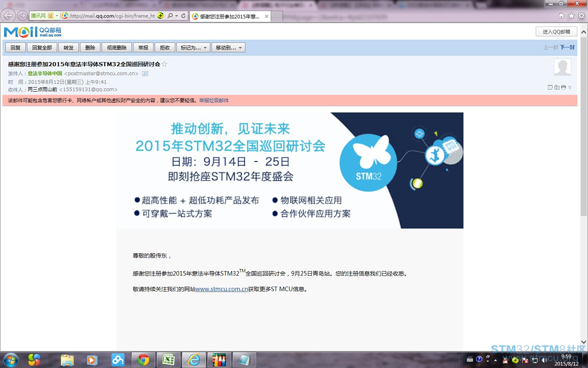Click the 举报垃圾邮件 link in the warning bar
The height and width of the screenshot is (368, 588).
coord(214,101)
